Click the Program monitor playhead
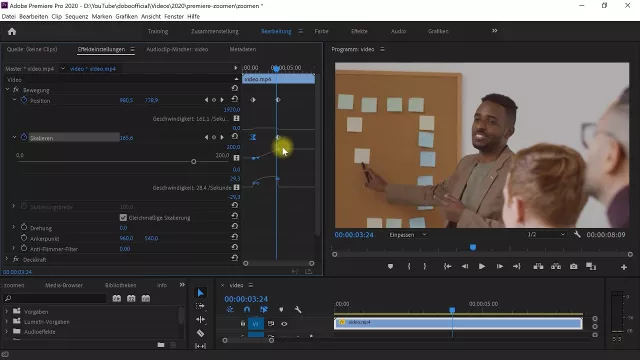 click(x=473, y=247)
